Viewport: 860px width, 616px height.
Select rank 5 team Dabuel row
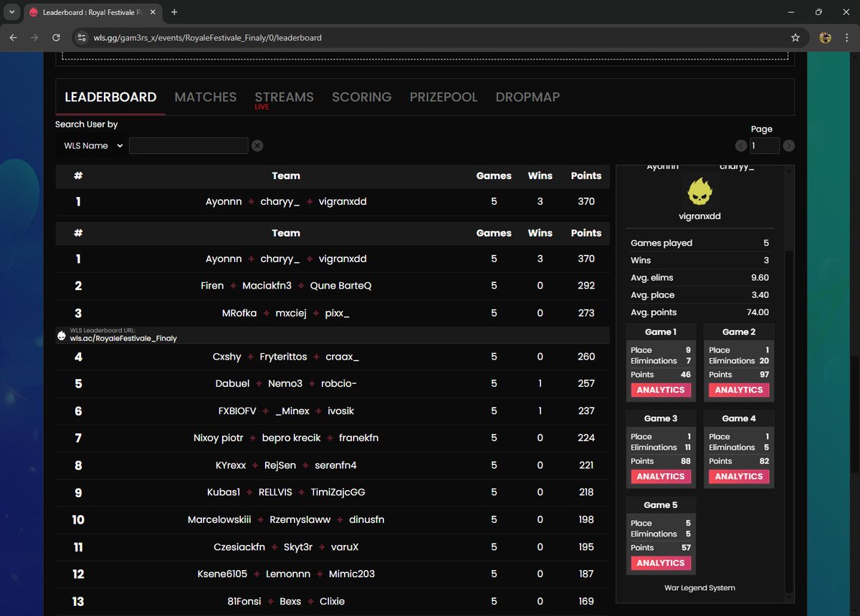point(333,384)
